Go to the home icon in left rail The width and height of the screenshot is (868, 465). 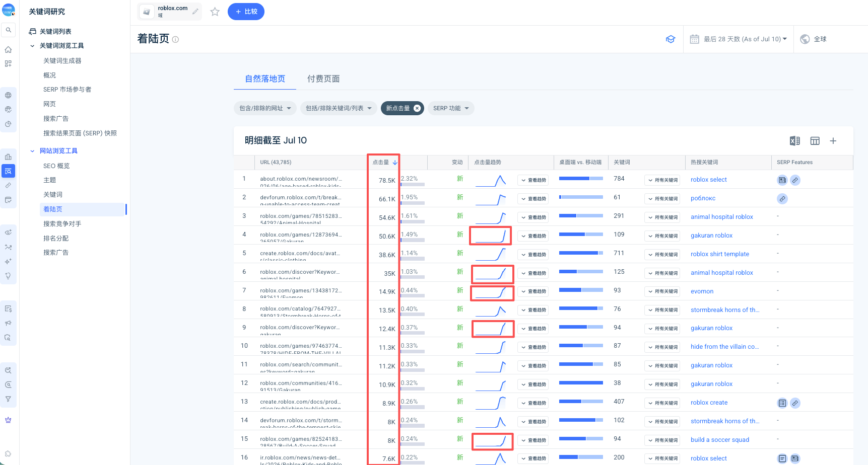click(8, 49)
